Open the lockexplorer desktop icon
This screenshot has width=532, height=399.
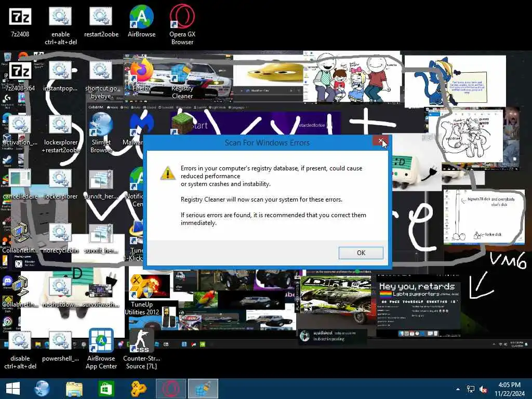[x=60, y=184]
